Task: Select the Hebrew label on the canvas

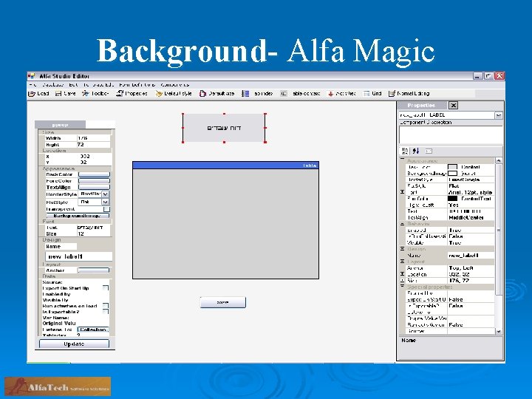Action: point(224,128)
